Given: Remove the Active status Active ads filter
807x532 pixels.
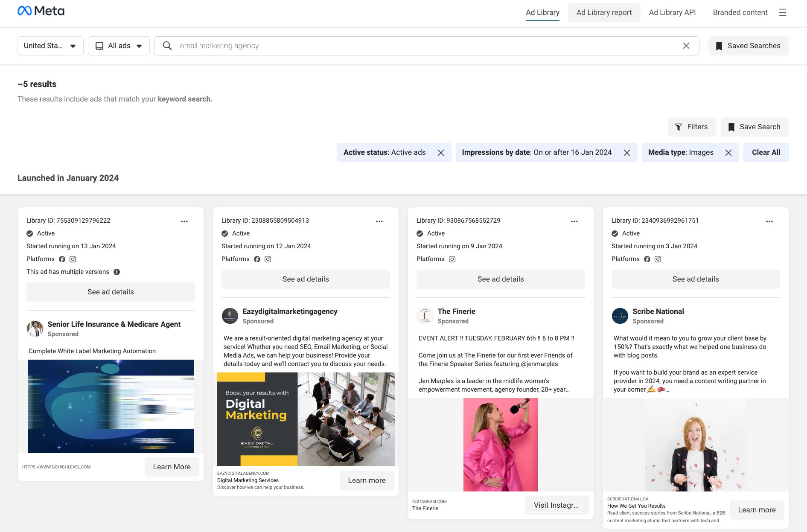Looking at the screenshot, I should pyautogui.click(x=442, y=152).
